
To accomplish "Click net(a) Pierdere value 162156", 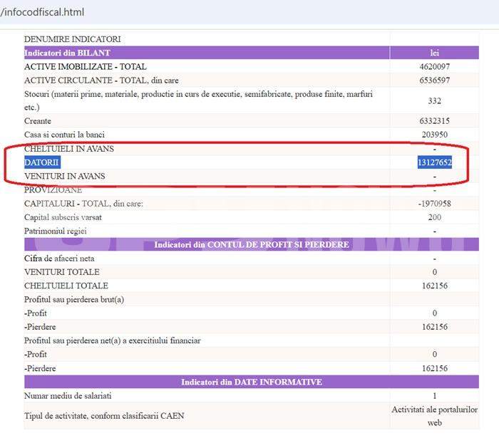I will coord(434,368).
